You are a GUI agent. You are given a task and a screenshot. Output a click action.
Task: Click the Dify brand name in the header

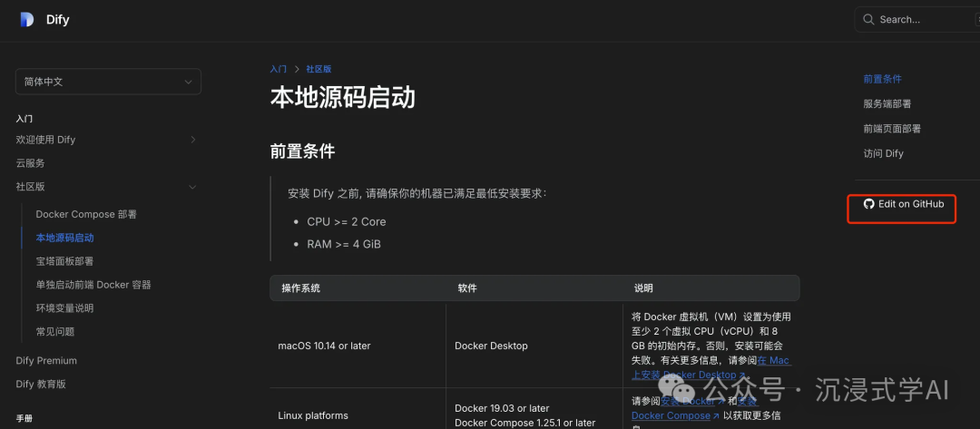[x=57, y=19]
